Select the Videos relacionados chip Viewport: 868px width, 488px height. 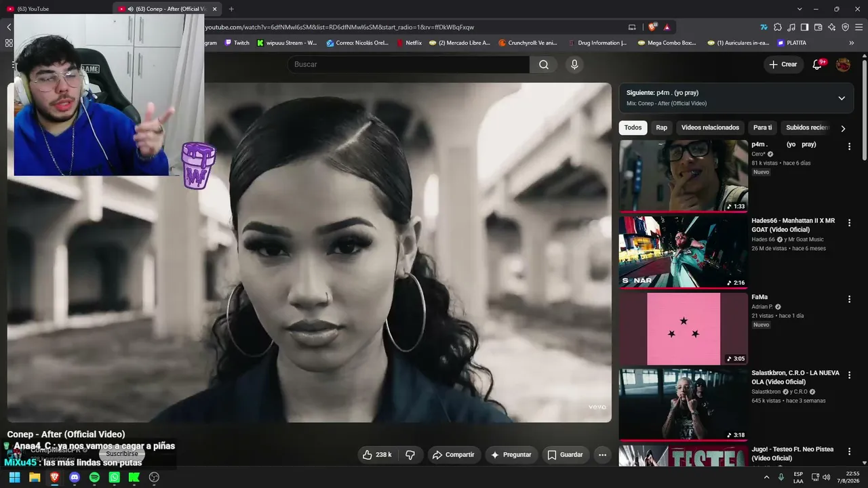click(710, 127)
